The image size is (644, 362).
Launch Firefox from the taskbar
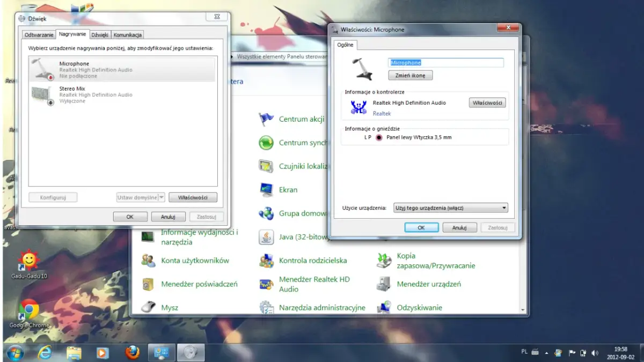[132, 352]
